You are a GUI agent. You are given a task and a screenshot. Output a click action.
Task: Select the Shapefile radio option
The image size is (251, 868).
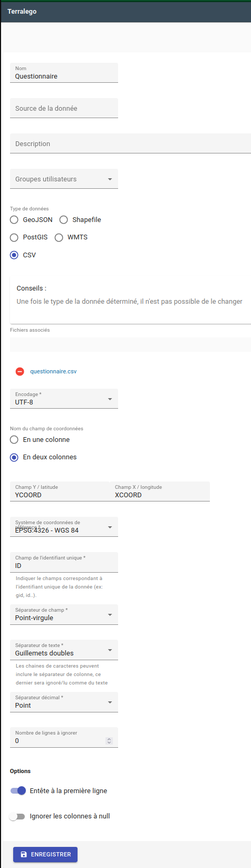coord(64,220)
